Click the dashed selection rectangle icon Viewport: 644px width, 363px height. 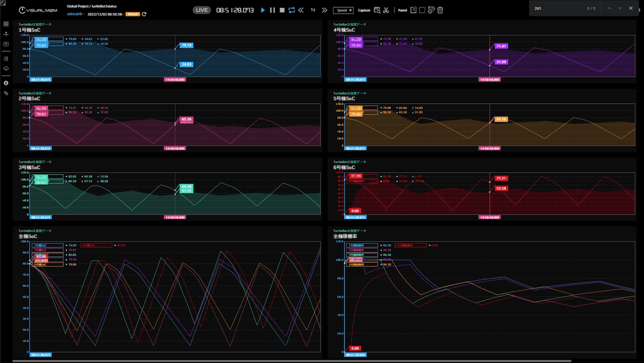click(x=422, y=10)
